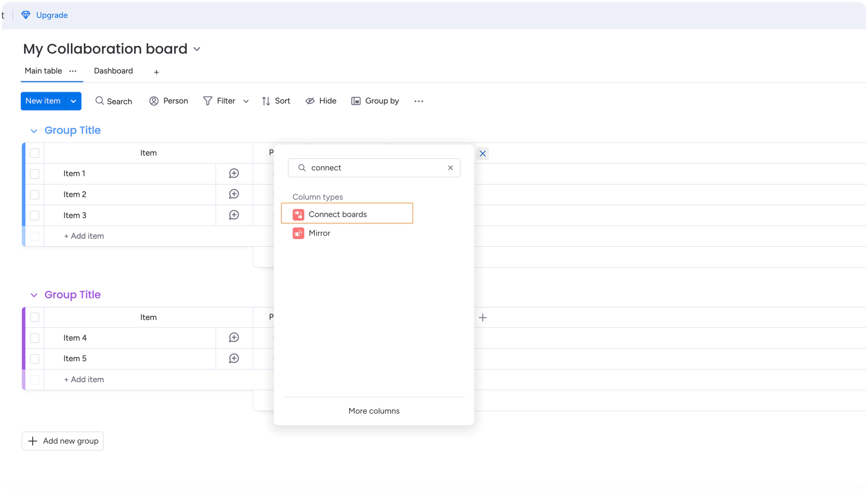Open the update conversation for Item 3
The width and height of the screenshot is (868, 490).
tap(234, 215)
